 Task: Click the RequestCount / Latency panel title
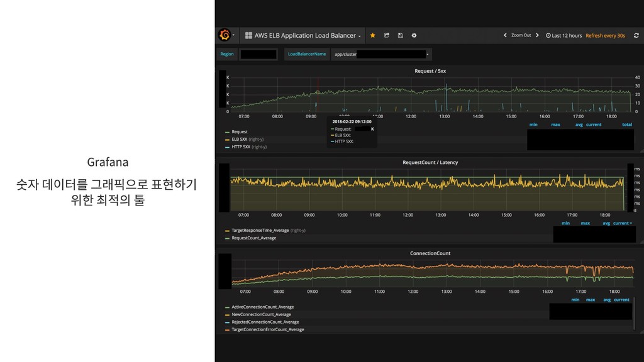430,163
